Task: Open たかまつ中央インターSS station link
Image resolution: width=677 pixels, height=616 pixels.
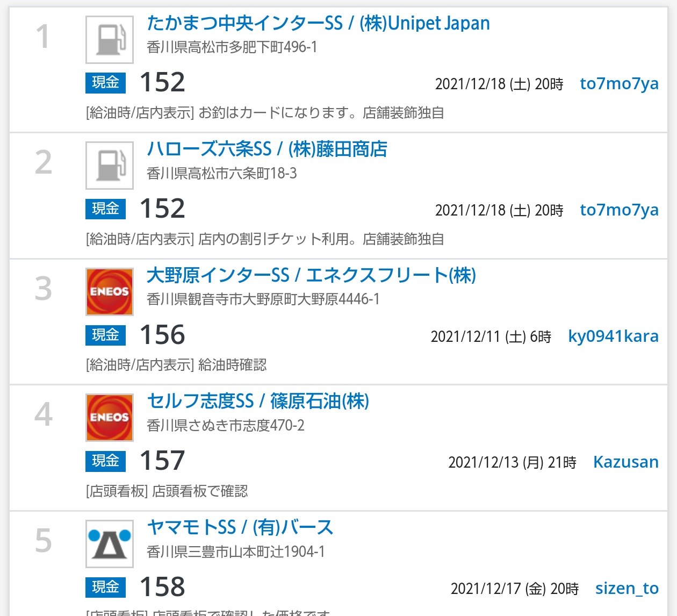Action: pos(318,23)
